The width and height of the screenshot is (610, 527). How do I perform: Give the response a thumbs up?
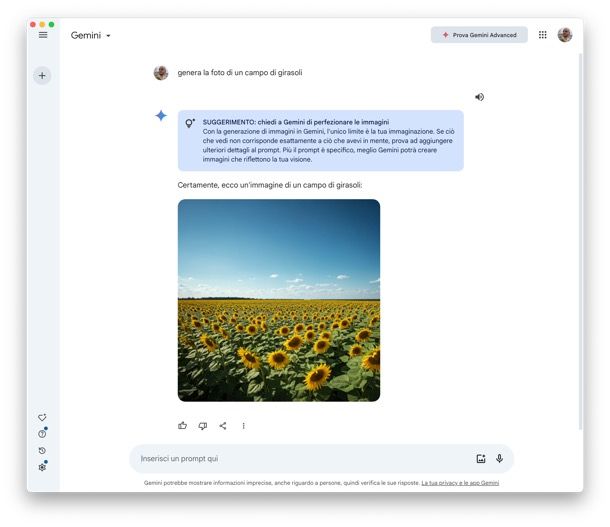coord(182,425)
